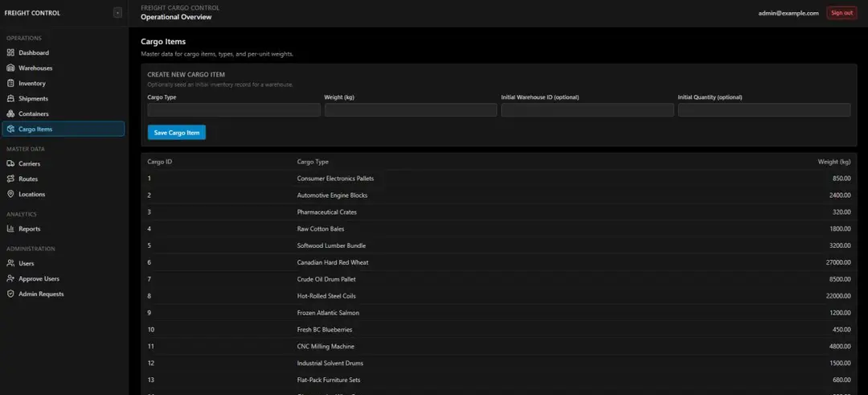Click the Save Cargo Item button
Screen dimensions: 868x395
tap(177, 133)
